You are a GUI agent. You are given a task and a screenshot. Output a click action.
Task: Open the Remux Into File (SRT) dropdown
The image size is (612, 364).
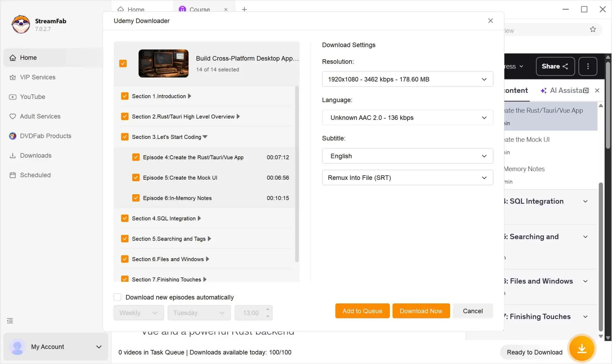point(407,178)
